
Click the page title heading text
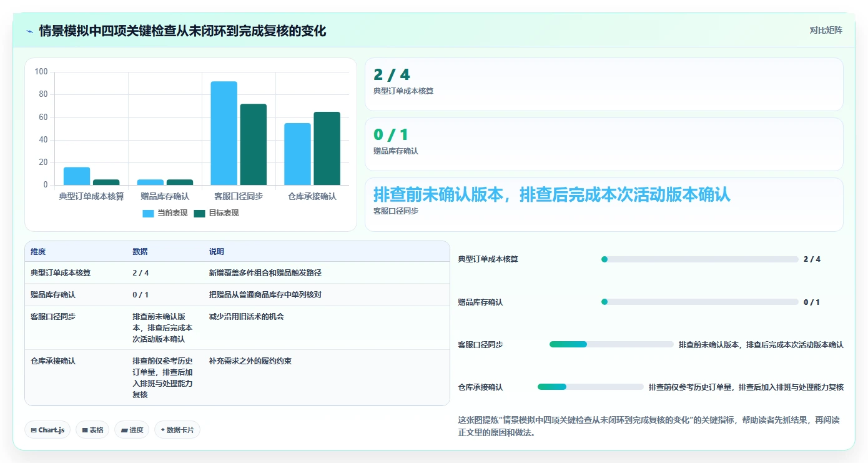tap(182, 31)
